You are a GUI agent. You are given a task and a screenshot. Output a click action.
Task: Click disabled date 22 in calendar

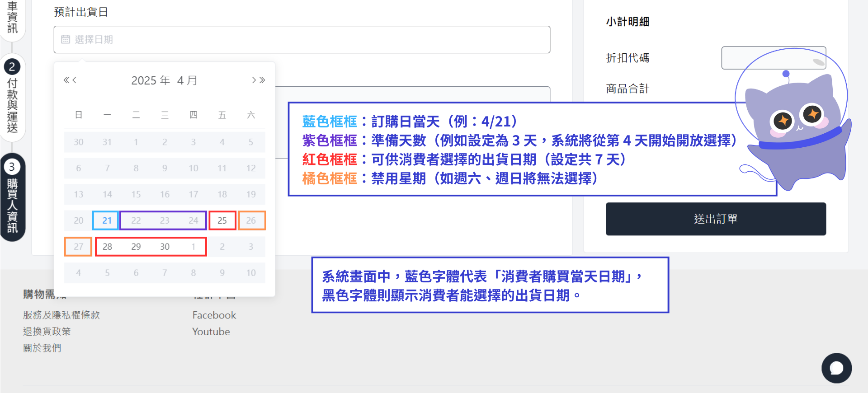pyautogui.click(x=136, y=220)
